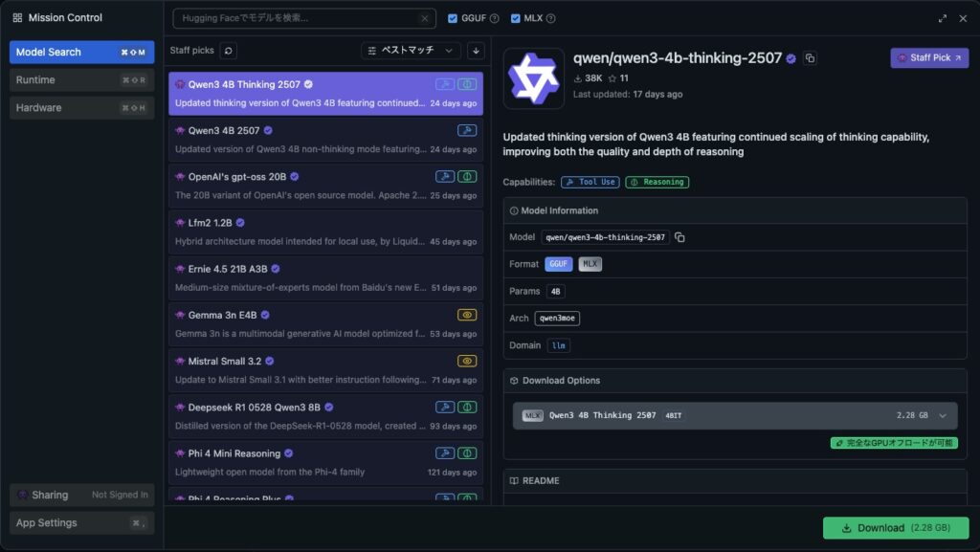Click the Tool Use capability tag
The image size is (980, 552).
point(590,183)
